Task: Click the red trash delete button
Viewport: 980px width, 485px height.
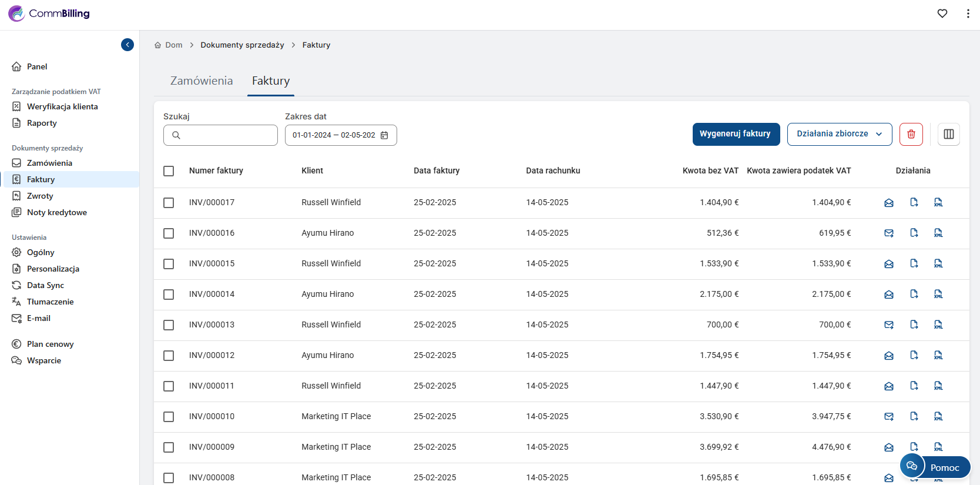Action: 911,134
